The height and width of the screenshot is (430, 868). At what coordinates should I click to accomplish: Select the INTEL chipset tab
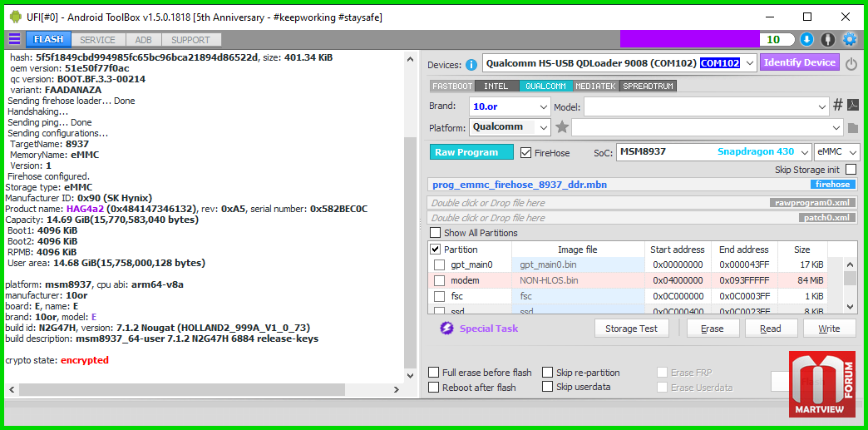[x=496, y=86]
